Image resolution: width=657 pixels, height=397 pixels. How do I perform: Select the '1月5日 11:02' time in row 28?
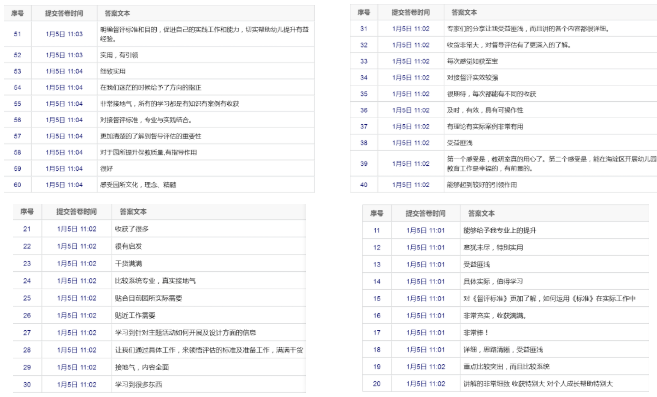[77, 350]
